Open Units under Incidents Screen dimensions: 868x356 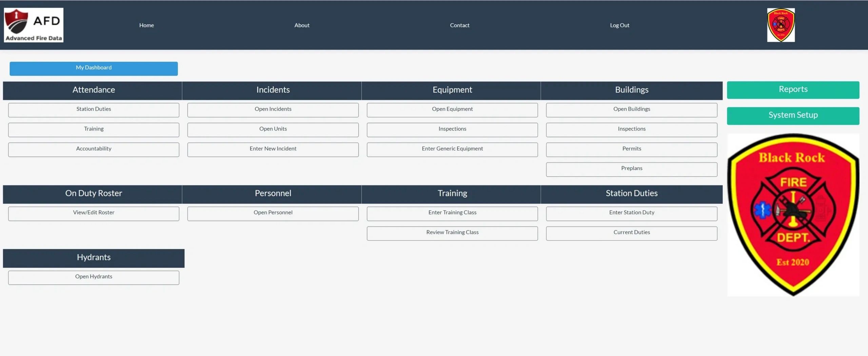tap(273, 129)
